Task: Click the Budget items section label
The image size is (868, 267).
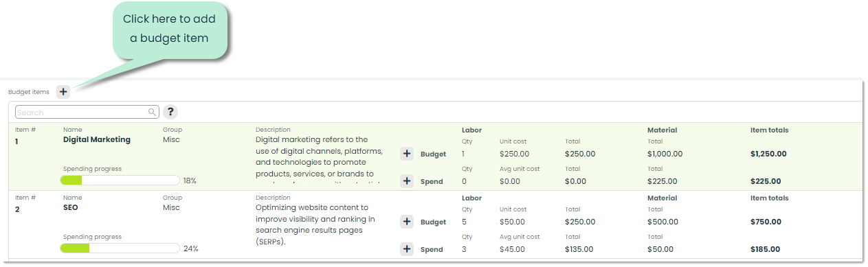Action: 29,92
